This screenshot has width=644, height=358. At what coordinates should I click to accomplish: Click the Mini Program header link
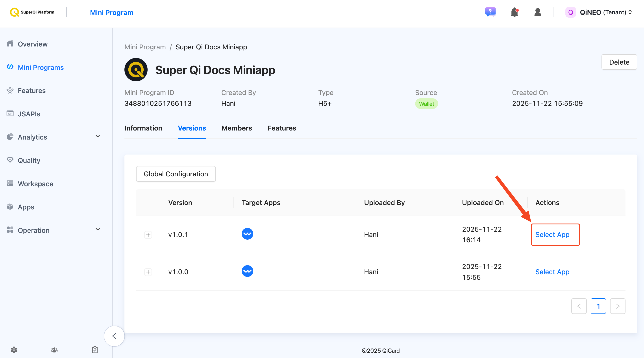tap(111, 13)
